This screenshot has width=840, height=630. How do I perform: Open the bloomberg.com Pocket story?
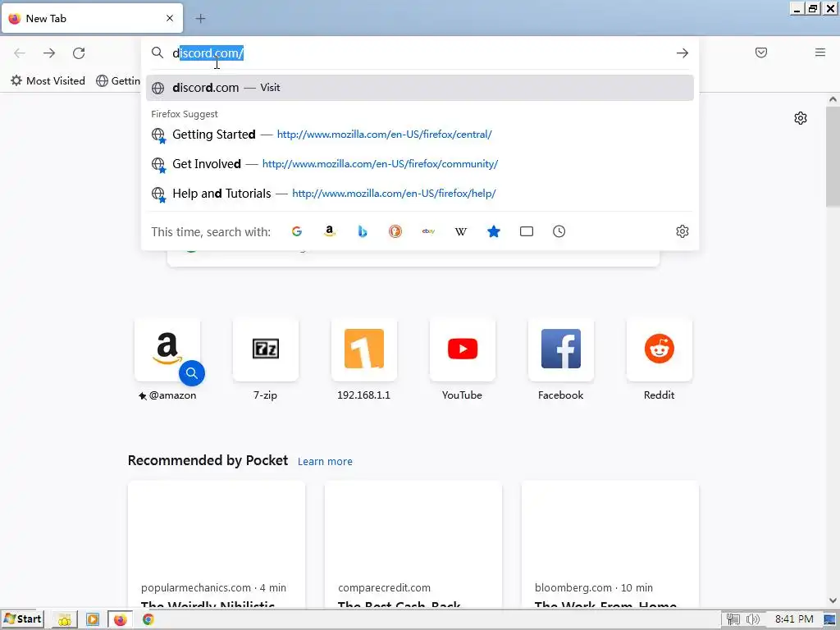609,545
